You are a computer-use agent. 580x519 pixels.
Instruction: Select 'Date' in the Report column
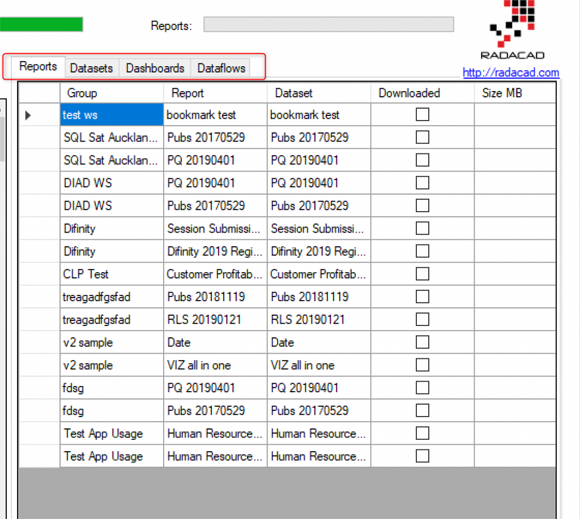coord(215,343)
